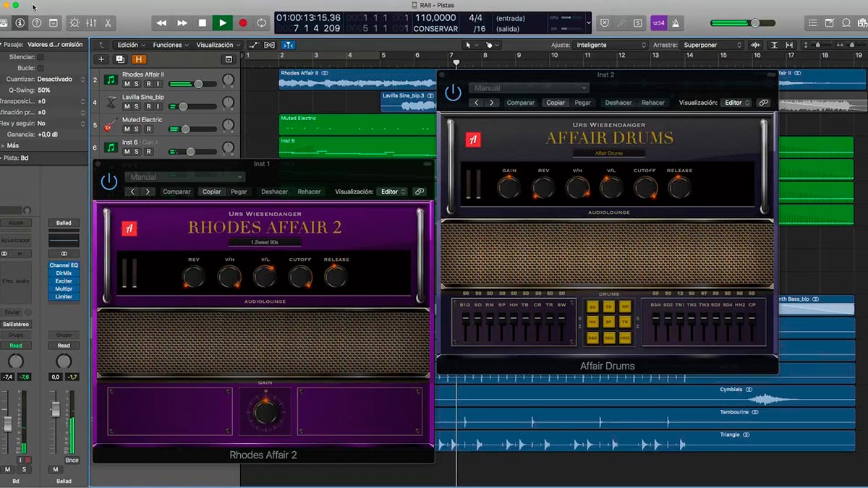Image resolution: width=868 pixels, height=488 pixels.
Task: Click Deshacer in Inst 2 plugin window
Action: tap(618, 103)
